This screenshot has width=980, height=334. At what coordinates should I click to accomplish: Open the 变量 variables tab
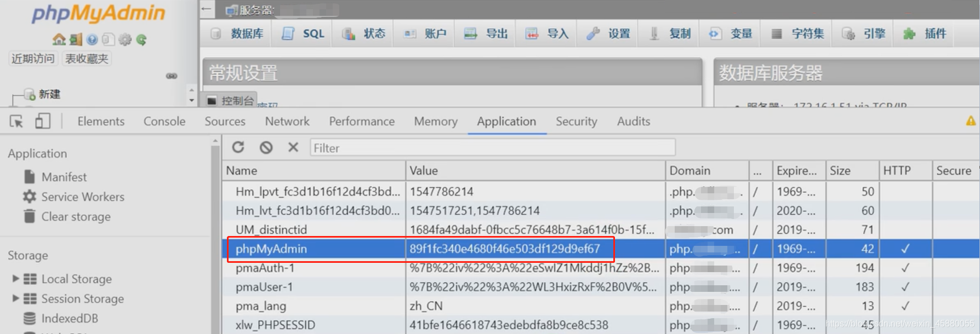[730, 33]
